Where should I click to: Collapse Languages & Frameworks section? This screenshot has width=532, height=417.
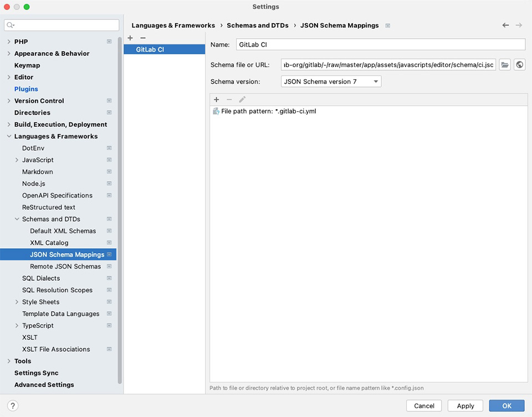point(9,136)
